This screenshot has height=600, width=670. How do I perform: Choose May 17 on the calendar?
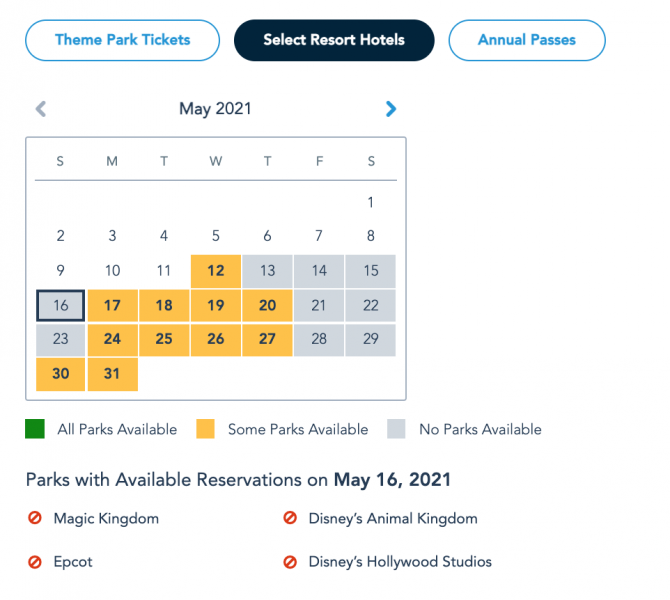point(112,305)
